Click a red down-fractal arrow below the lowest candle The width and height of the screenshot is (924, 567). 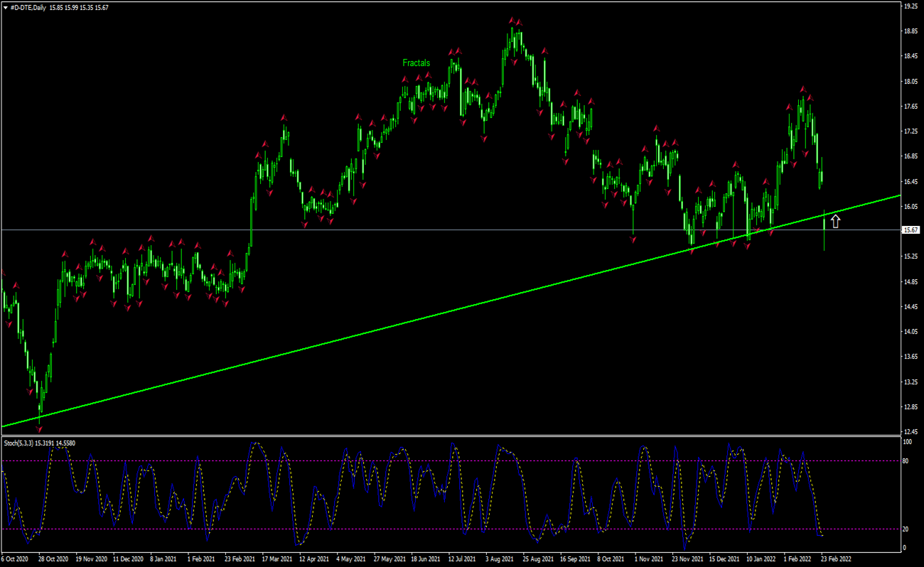39,427
